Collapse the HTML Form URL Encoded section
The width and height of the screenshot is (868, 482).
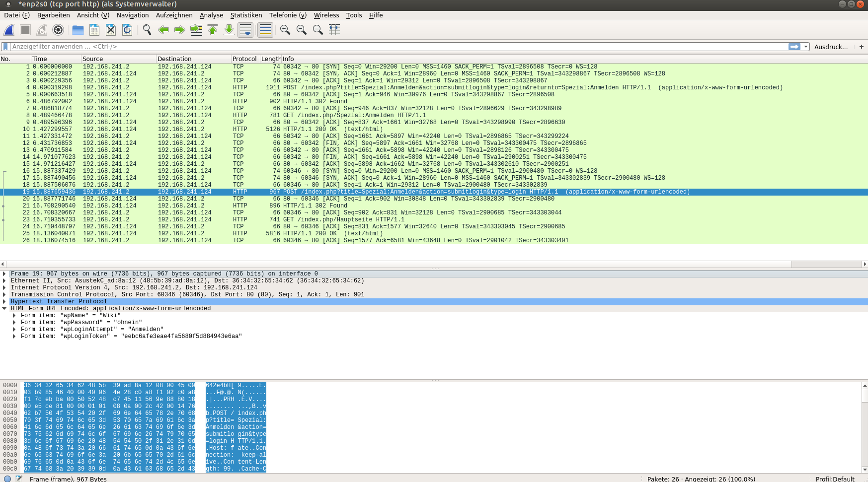pyautogui.click(x=4, y=308)
